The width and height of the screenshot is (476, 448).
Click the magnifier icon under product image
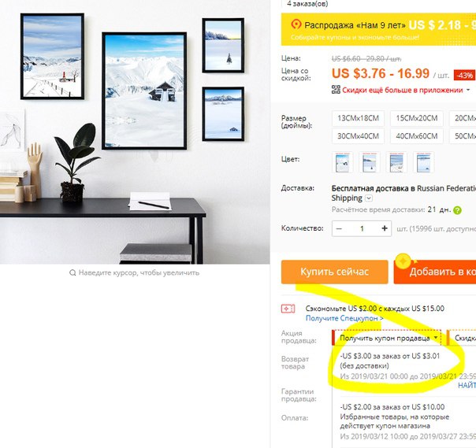[x=73, y=272]
